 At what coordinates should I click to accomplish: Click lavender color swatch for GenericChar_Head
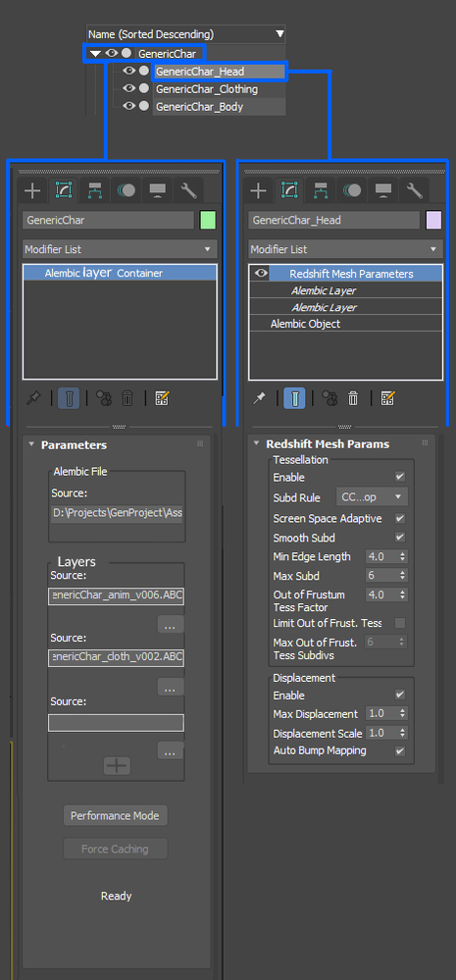click(x=433, y=220)
